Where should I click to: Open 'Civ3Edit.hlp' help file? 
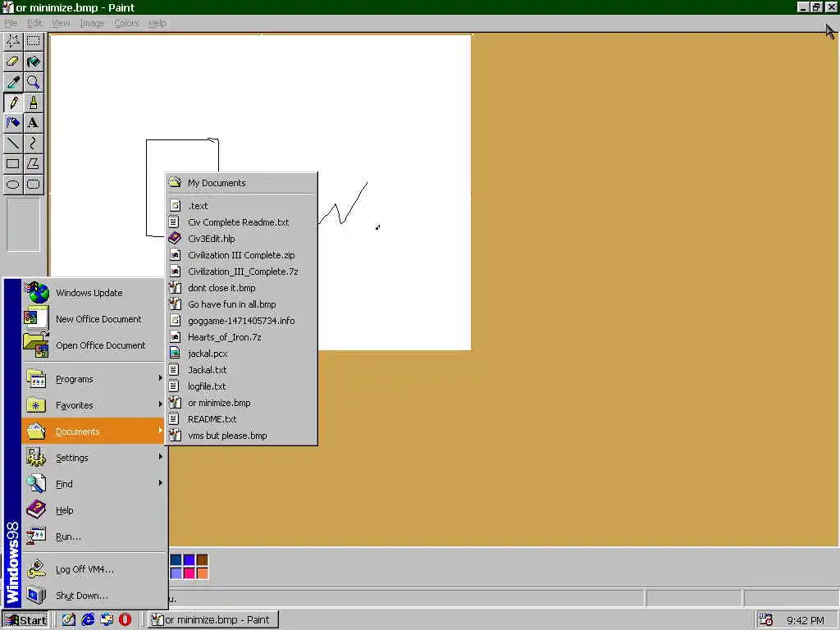tap(241, 239)
